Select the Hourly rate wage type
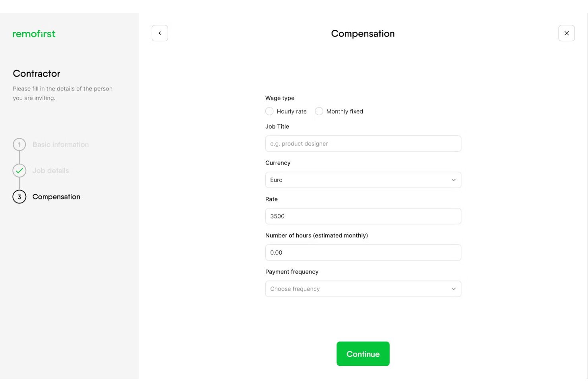 (269, 111)
